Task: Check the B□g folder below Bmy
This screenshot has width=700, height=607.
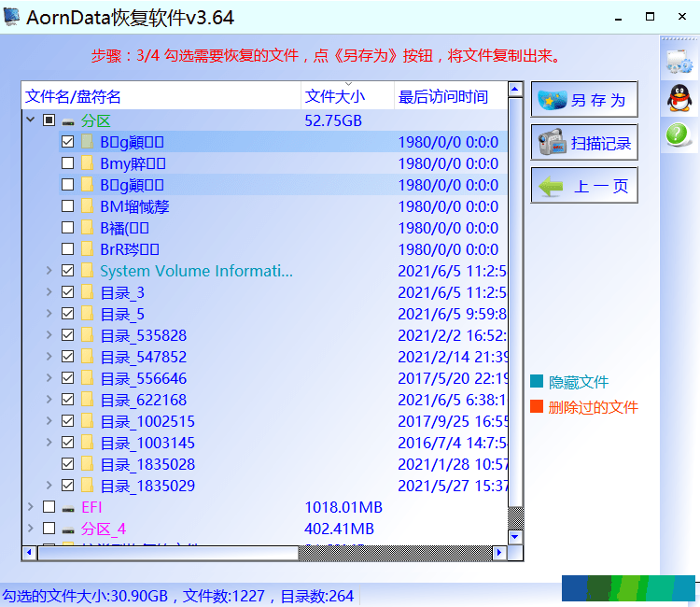Action: click(67, 185)
